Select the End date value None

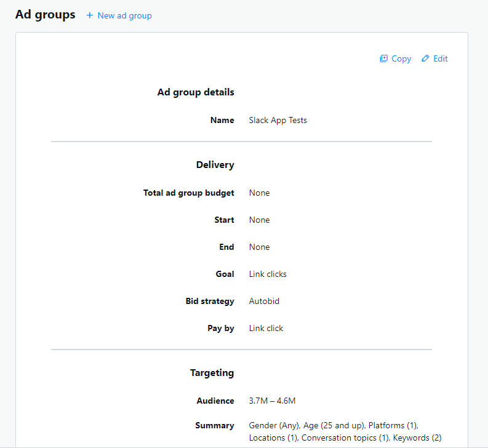click(259, 247)
